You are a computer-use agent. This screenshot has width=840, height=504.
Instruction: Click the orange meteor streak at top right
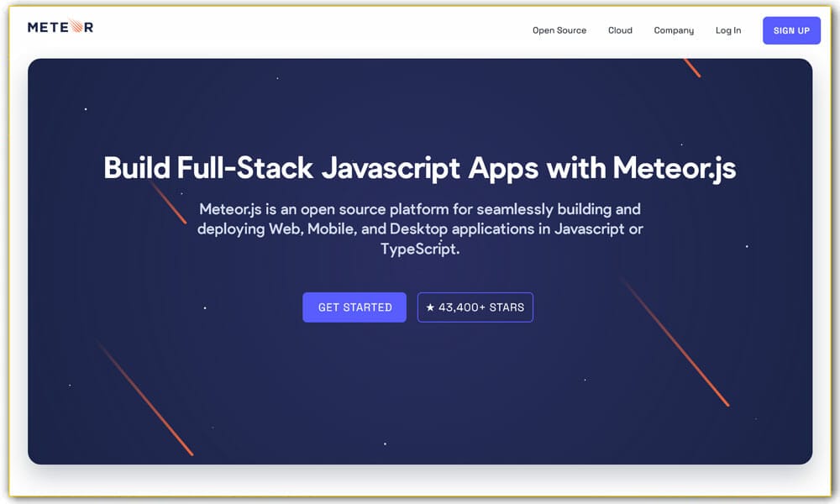[692, 68]
